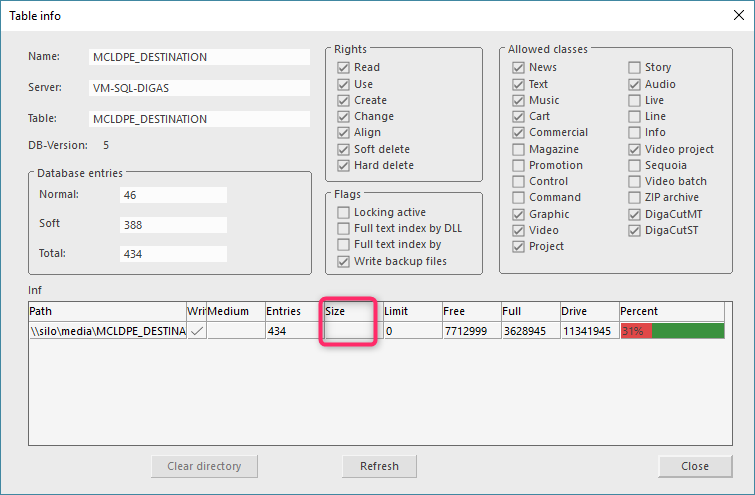The image size is (755, 495).
Task: Select the red-green percent usage bar
Action: pos(671,331)
